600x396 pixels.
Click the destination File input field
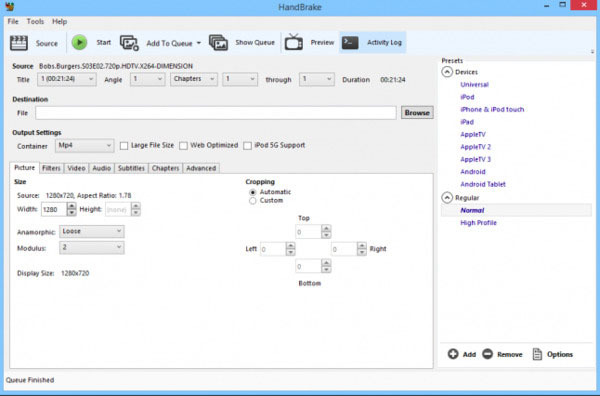click(x=216, y=113)
